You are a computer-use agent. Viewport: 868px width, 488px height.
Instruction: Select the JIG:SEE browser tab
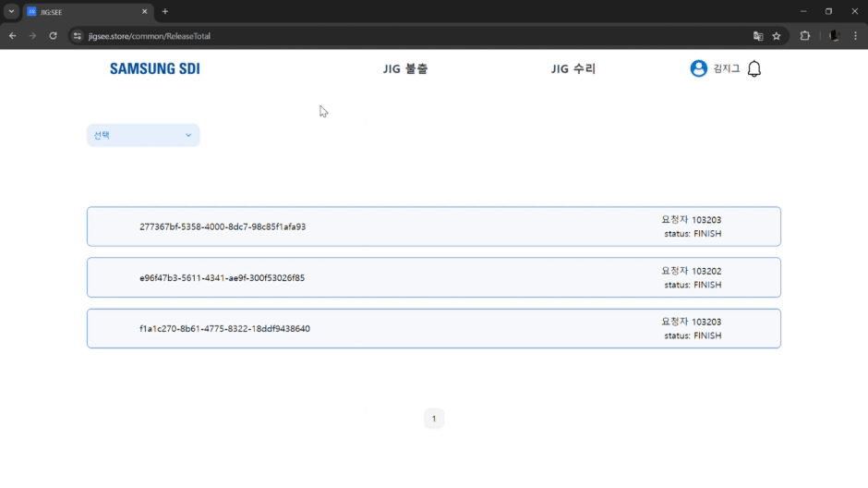83,11
